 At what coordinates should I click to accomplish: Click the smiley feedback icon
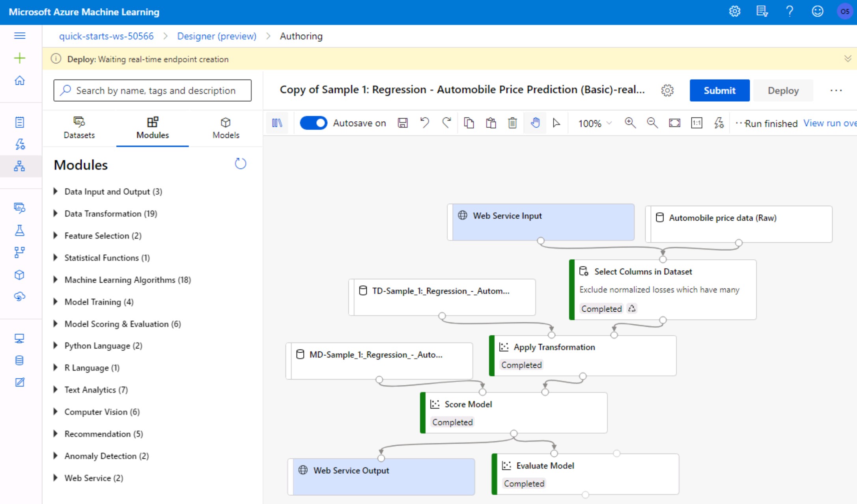coord(817,11)
